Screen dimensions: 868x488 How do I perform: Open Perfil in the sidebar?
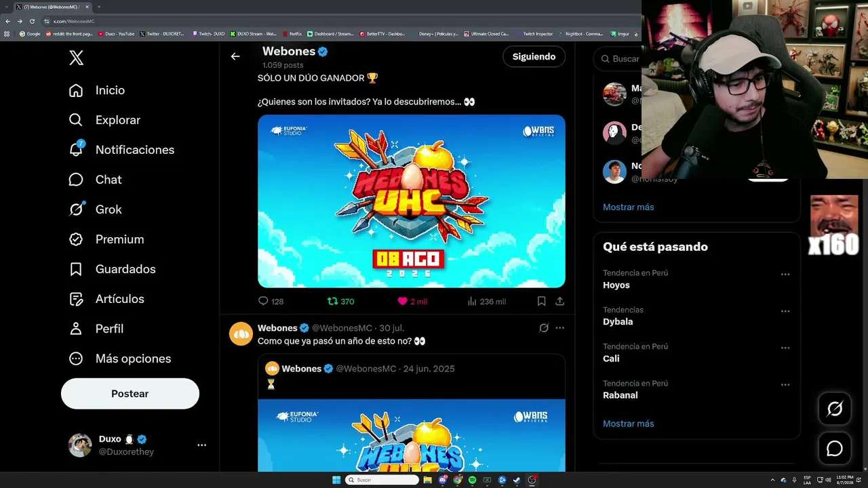pyautogui.click(x=96, y=329)
